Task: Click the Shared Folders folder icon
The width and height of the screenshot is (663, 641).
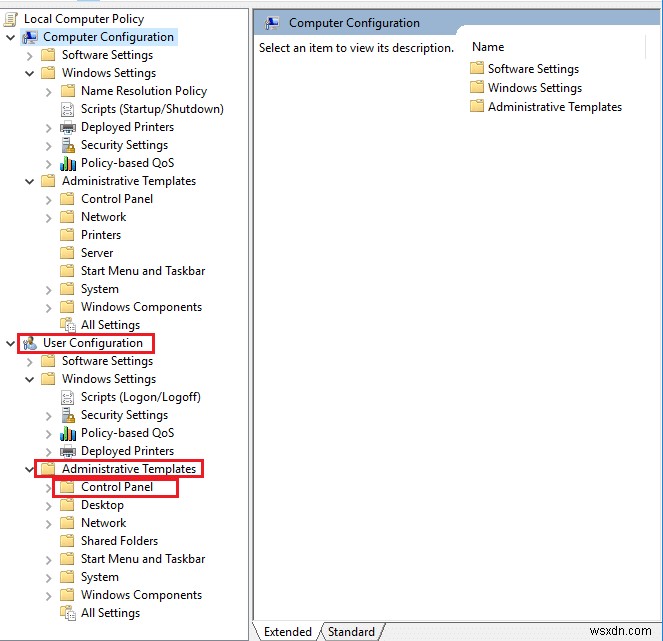Action: point(67,541)
